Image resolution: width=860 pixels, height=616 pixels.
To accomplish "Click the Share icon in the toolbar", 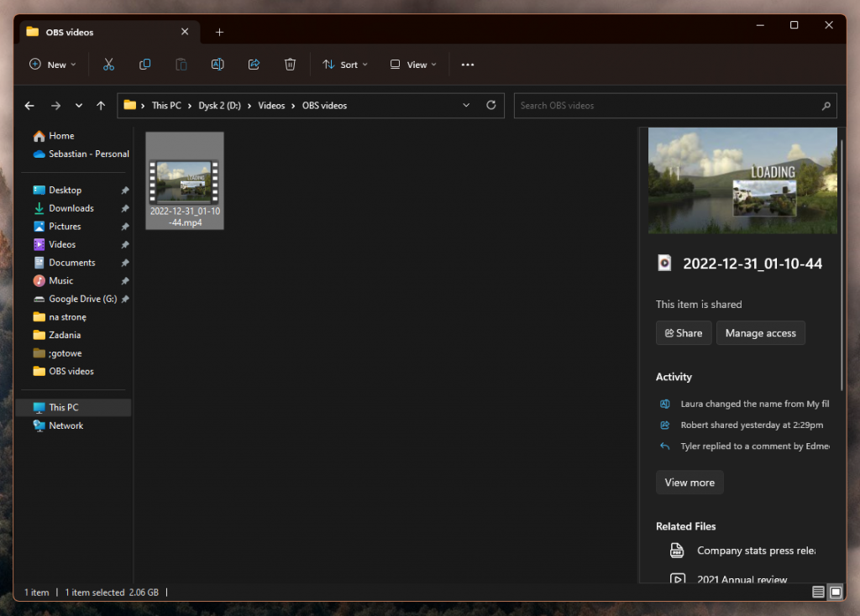I will (254, 64).
